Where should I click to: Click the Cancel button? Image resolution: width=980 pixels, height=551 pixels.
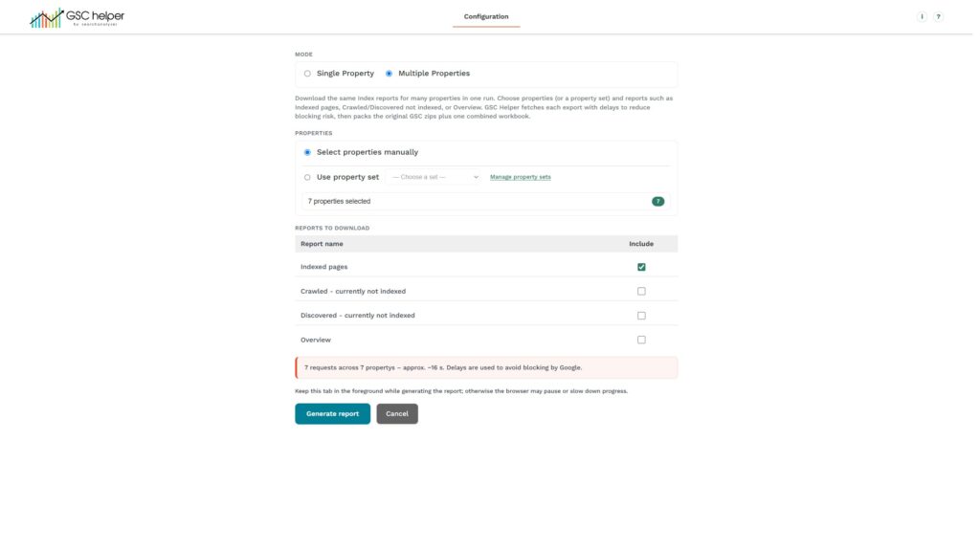click(x=397, y=413)
